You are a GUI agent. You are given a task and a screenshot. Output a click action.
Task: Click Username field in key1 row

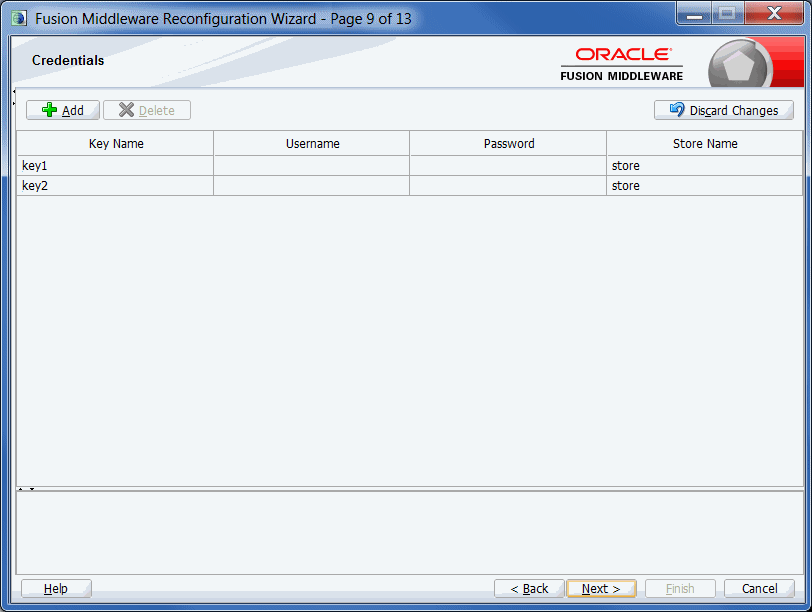(311, 166)
